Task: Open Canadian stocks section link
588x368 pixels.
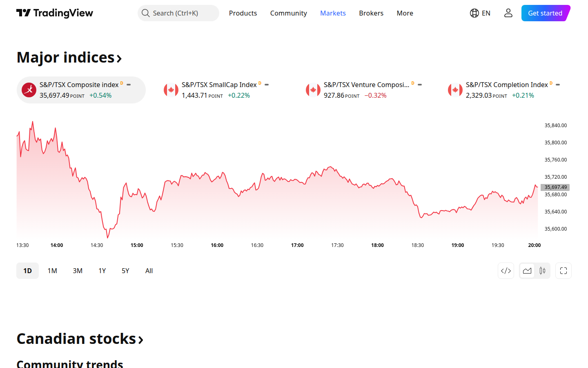Action: click(x=80, y=339)
